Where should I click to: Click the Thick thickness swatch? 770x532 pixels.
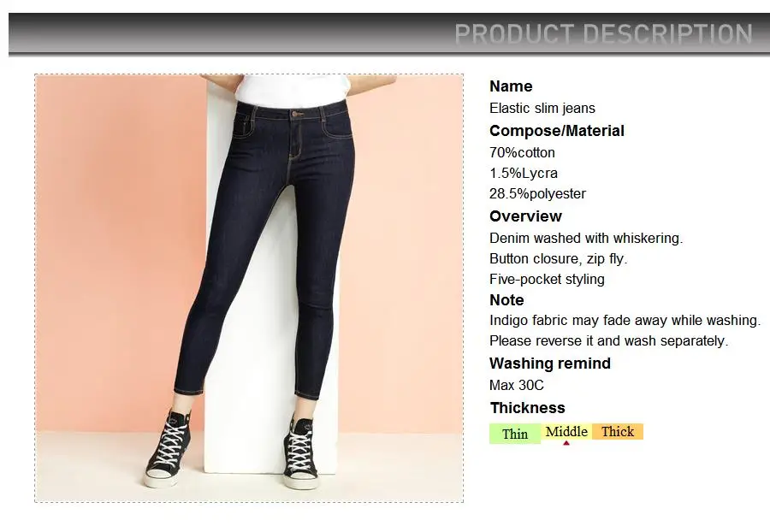pos(618,432)
